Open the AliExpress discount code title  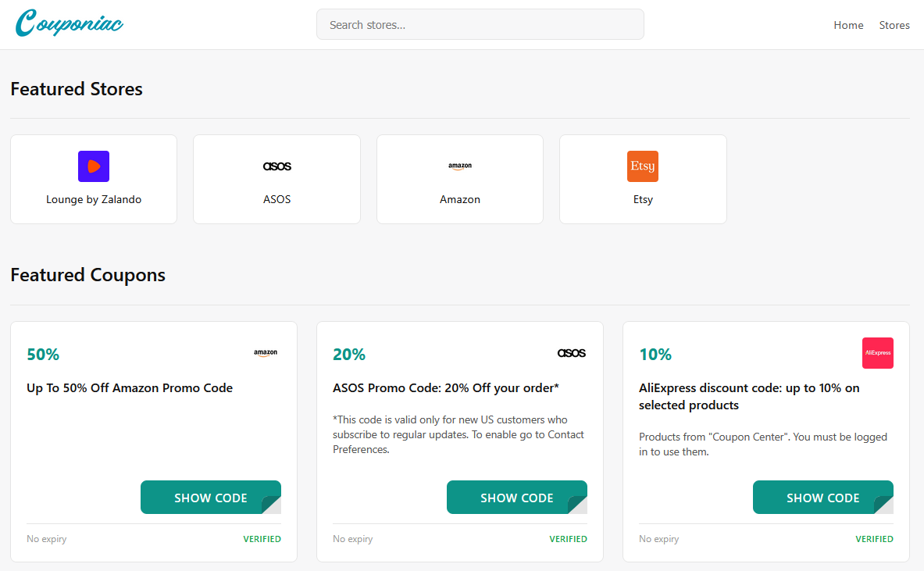click(749, 397)
